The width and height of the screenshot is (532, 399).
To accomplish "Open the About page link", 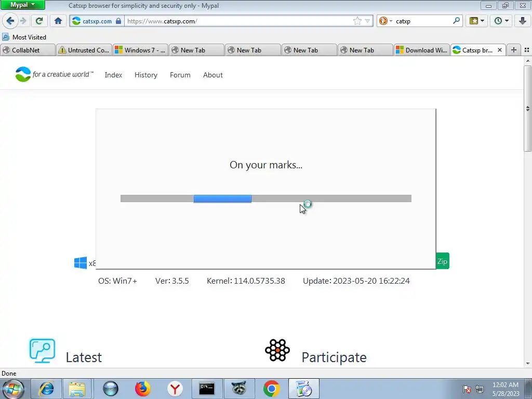I will point(212,75).
